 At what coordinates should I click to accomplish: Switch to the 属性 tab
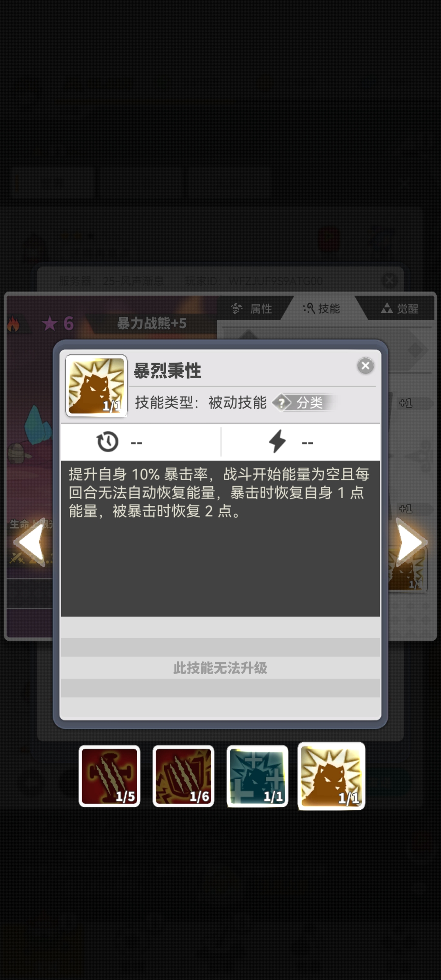[253, 309]
